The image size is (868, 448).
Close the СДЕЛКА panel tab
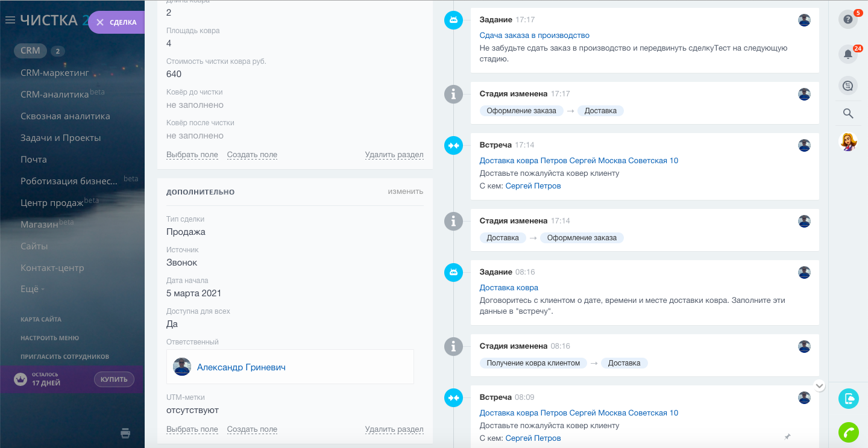(x=100, y=22)
